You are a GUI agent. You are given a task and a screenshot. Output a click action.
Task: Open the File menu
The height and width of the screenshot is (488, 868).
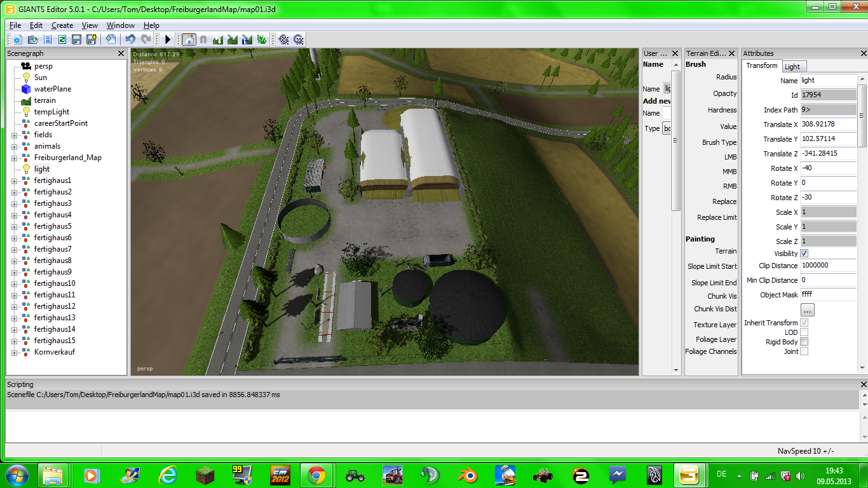tap(15, 25)
